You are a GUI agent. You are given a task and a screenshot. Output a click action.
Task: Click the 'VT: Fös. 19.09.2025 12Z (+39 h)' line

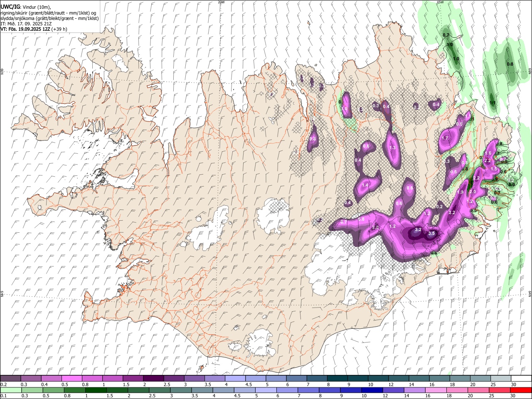[34, 29]
